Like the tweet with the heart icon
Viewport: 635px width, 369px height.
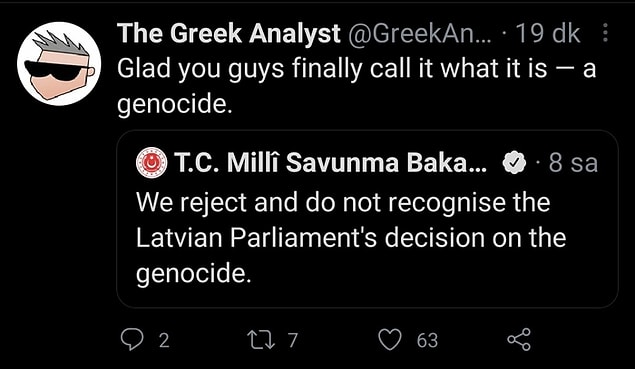[x=390, y=339]
